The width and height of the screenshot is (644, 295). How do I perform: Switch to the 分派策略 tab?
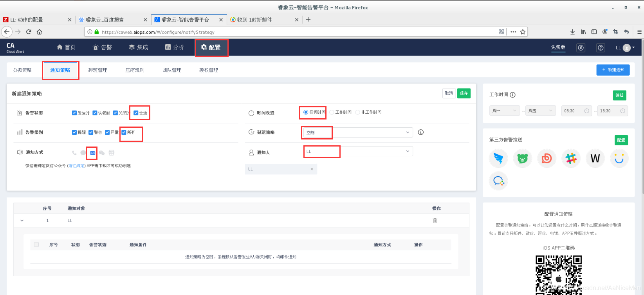pyautogui.click(x=22, y=70)
